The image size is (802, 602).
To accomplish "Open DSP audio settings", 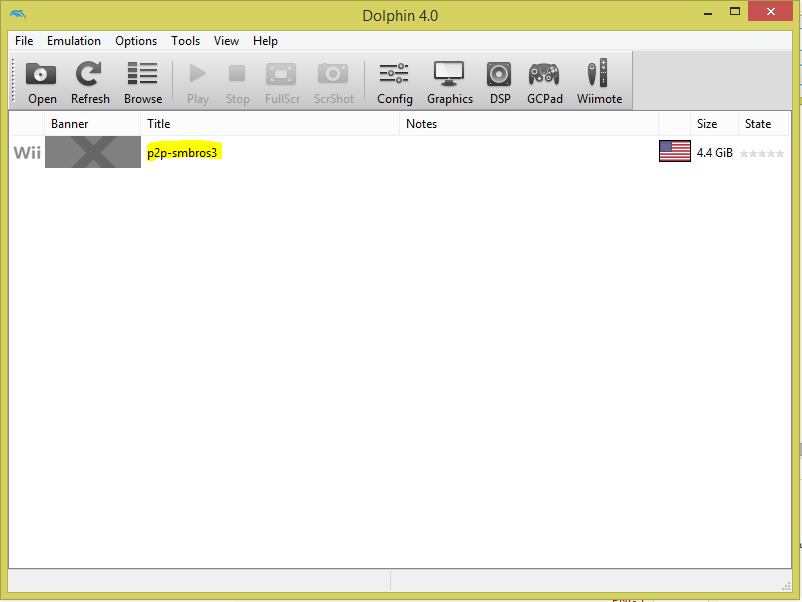I will pos(499,82).
